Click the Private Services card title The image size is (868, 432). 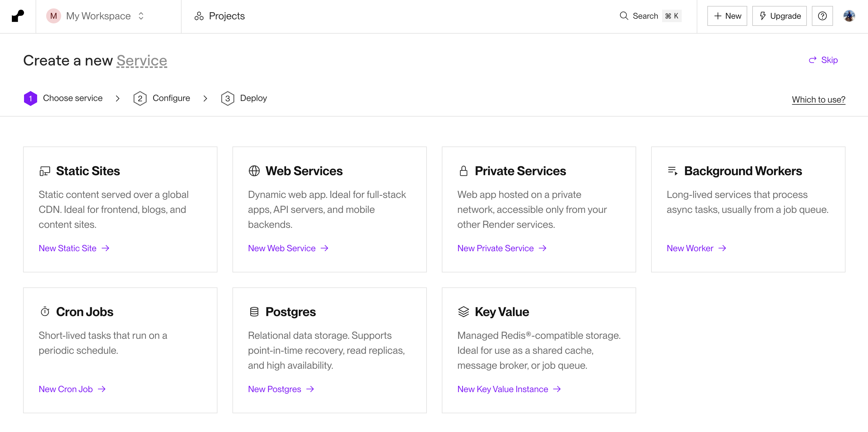[520, 171]
